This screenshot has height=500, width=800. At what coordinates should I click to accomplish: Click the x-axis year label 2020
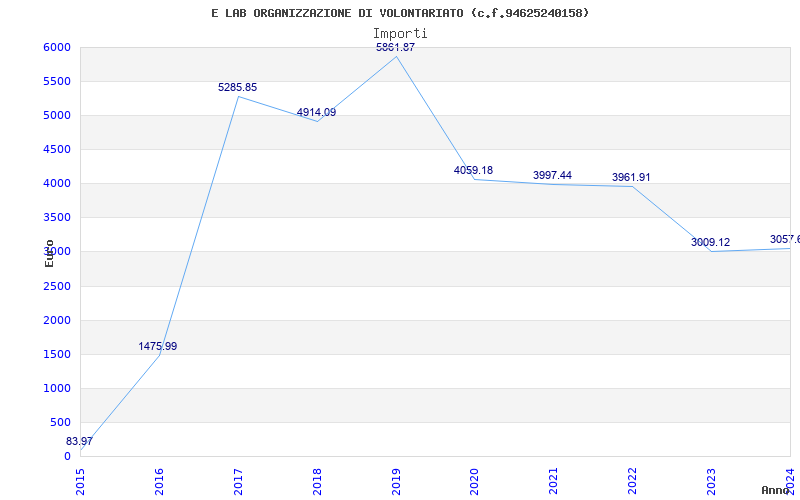(474, 481)
